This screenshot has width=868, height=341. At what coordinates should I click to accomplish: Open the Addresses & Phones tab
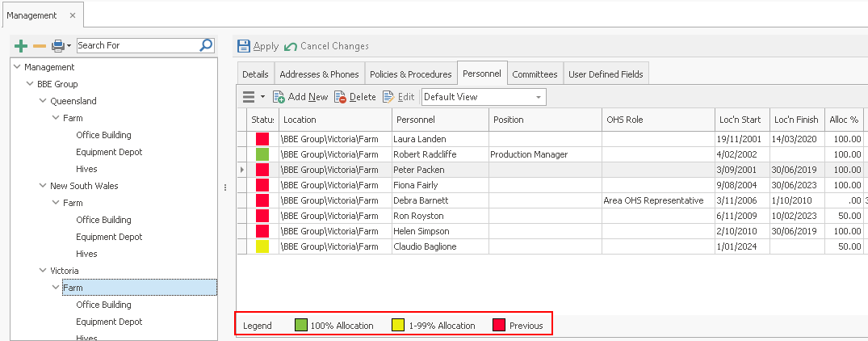pyautogui.click(x=319, y=74)
